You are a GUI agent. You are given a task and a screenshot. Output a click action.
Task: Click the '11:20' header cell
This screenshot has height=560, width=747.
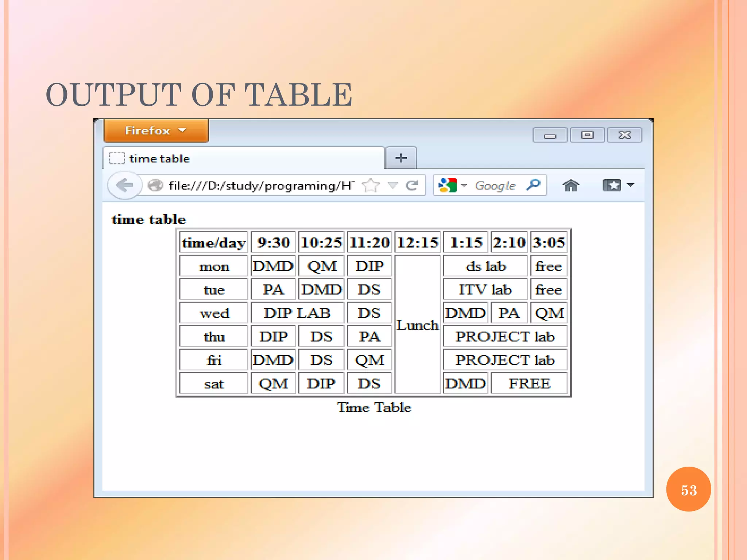tap(369, 242)
